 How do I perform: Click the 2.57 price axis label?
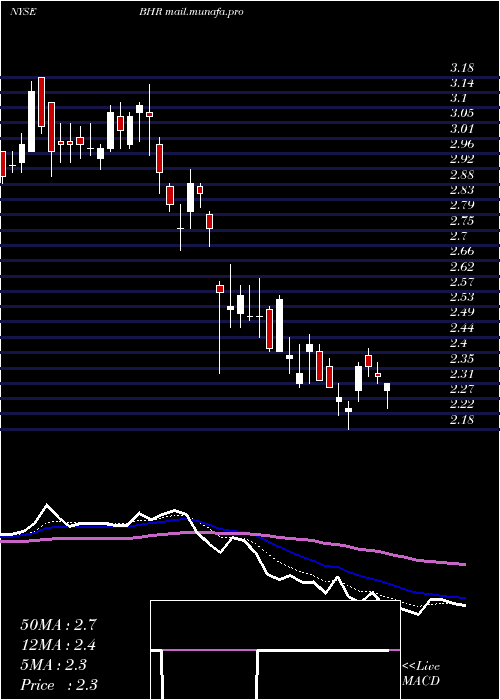[462, 282]
